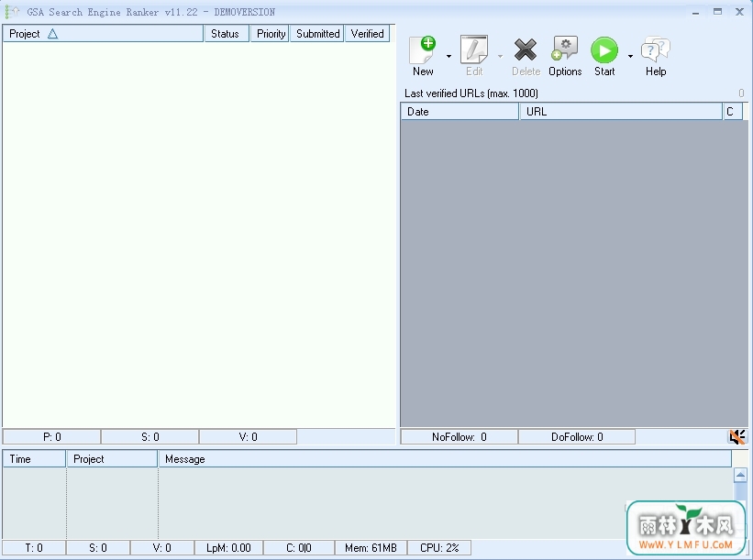Screen dimensions: 753x560
Task: Sort verified URLs by Date column
Action: tap(460, 111)
